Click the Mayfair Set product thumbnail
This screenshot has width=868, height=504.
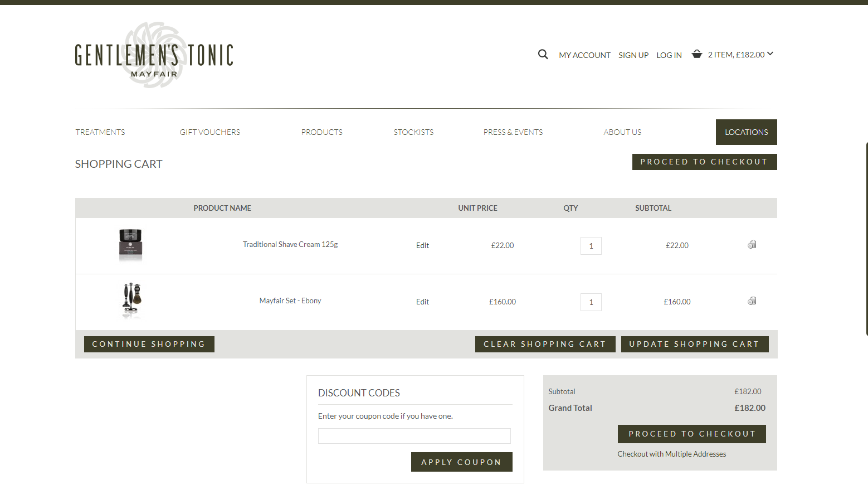tap(132, 301)
